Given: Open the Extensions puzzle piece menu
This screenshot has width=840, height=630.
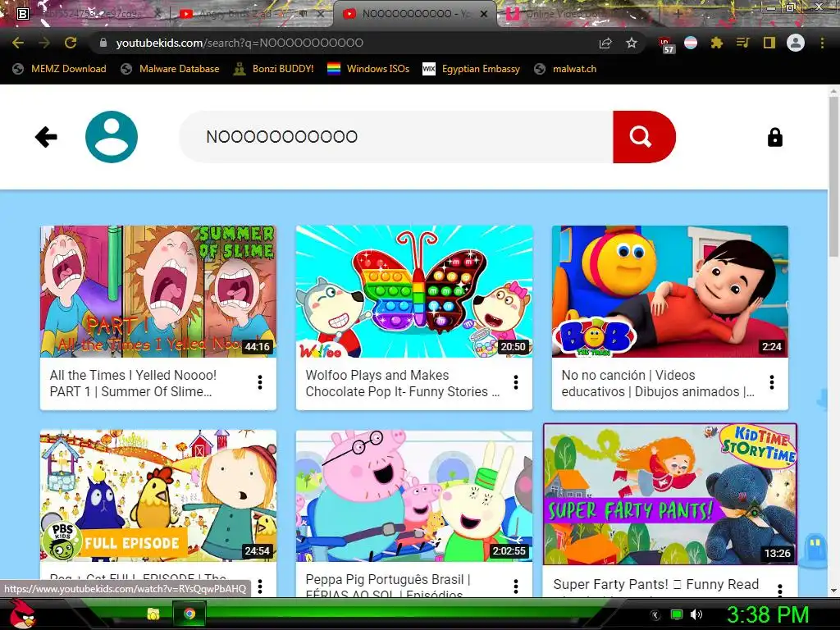Looking at the screenshot, I should 717,43.
